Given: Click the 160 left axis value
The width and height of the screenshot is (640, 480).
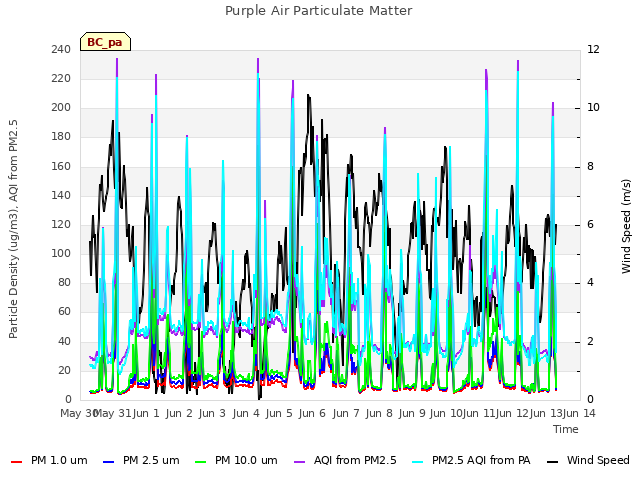Looking at the screenshot, I should [x=61, y=166].
